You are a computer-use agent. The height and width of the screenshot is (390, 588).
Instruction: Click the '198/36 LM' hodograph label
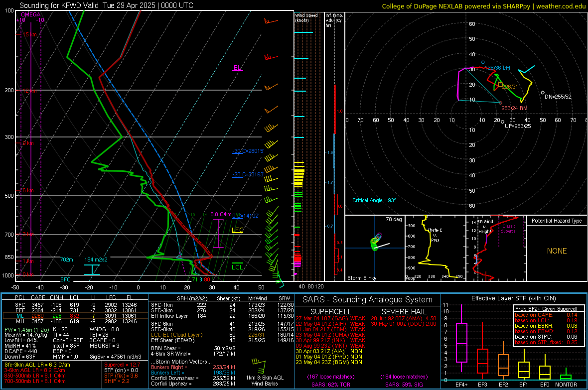point(497,68)
